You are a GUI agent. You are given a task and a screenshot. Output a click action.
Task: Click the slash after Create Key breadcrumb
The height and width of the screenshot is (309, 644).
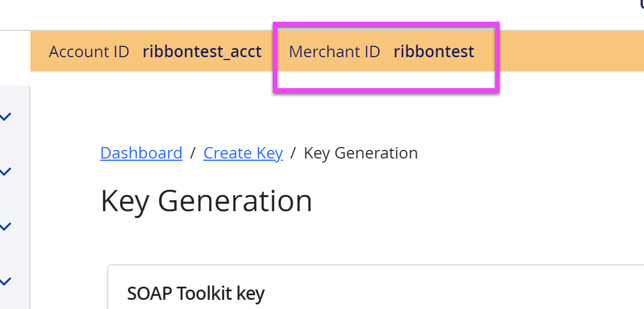pos(293,153)
